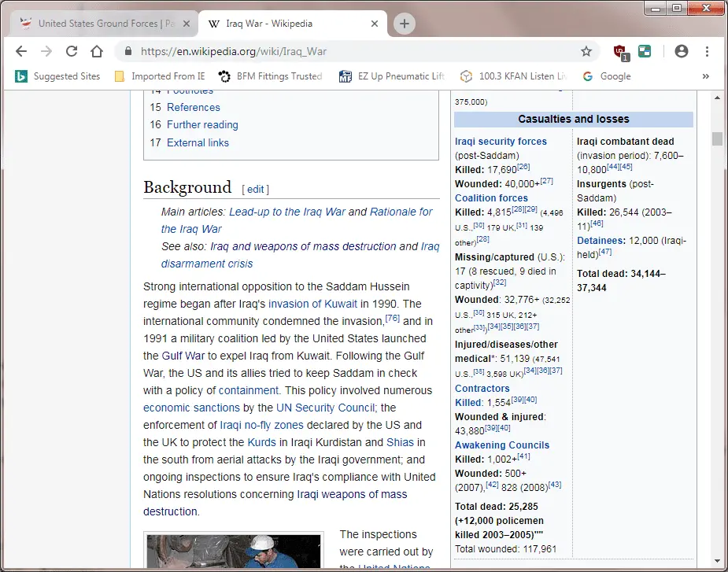Open invasion of Kuwait link
Image resolution: width=728 pixels, height=572 pixels.
pos(312,304)
